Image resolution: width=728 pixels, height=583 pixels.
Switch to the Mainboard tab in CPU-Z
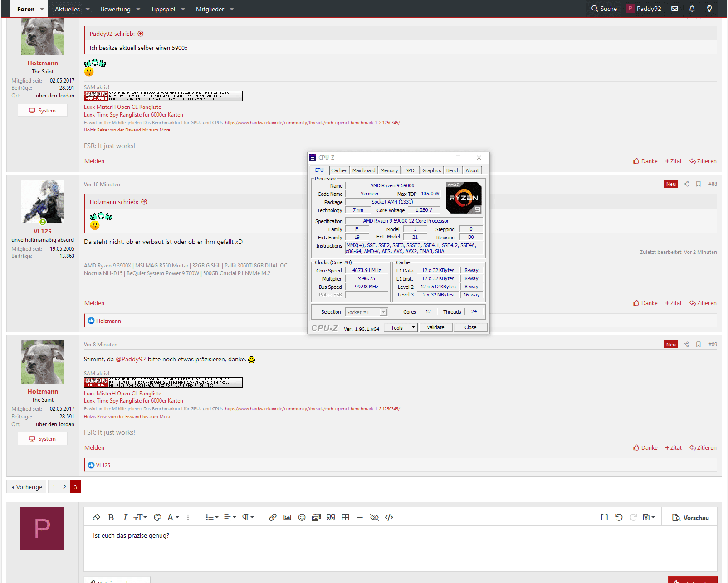pyautogui.click(x=364, y=170)
